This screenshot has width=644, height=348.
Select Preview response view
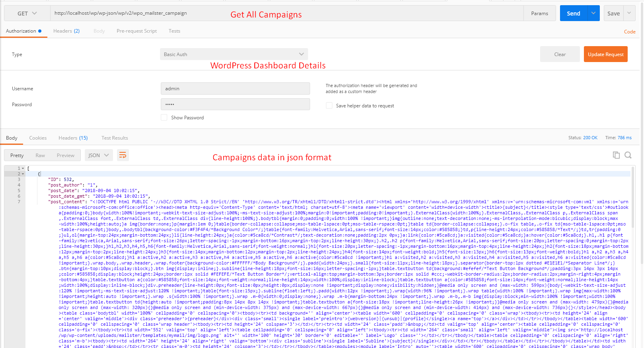[x=65, y=156]
